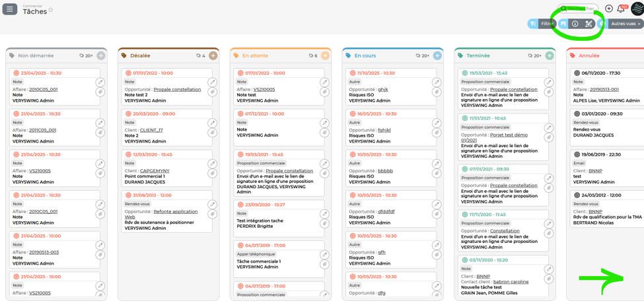Open attachments of 23/04/2025 note card
Viewport: 644px width, 305px height.
click(100, 92)
